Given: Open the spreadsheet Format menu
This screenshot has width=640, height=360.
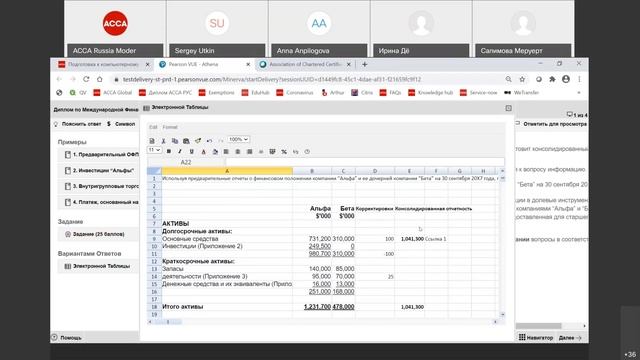Looking at the screenshot, I should click(x=170, y=127).
